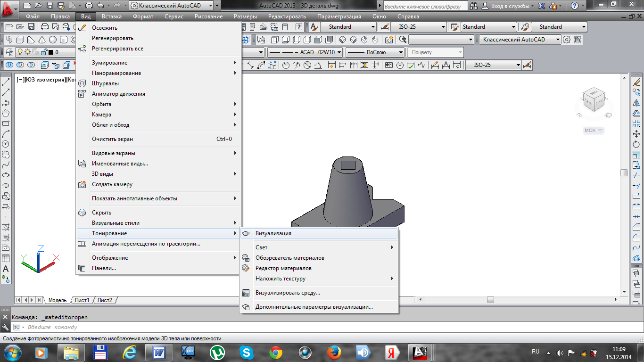Select the Hatch tool
Screen dimensions: 644x362
[x=6, y=227]
